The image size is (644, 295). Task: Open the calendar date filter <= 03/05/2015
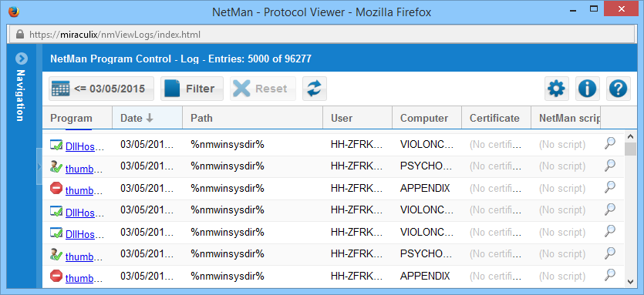tap(102, 89)
